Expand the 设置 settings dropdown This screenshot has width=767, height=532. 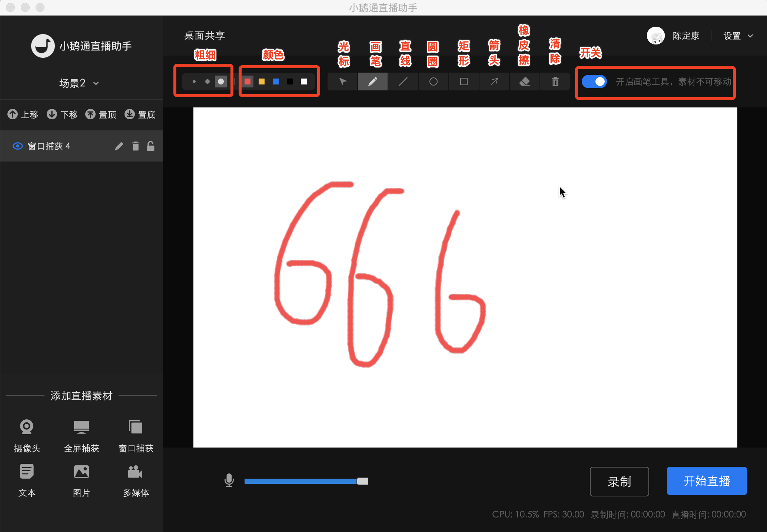coord(737,36)
